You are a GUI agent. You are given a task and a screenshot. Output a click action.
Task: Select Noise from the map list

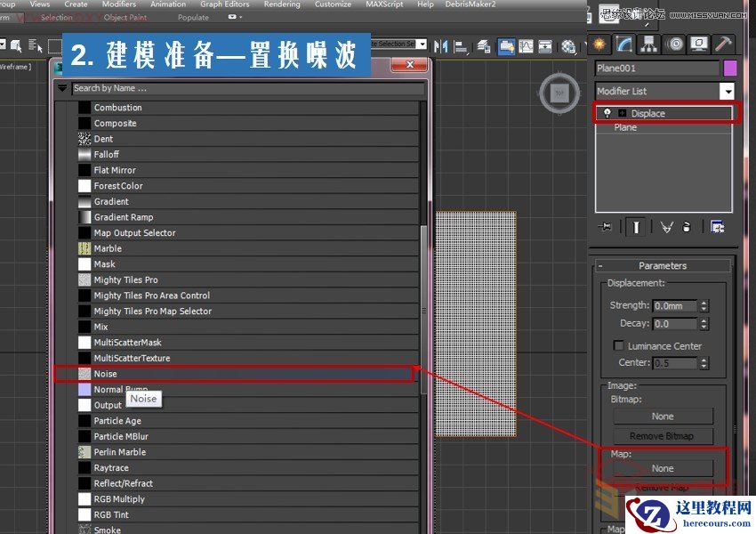pos(105,374)
